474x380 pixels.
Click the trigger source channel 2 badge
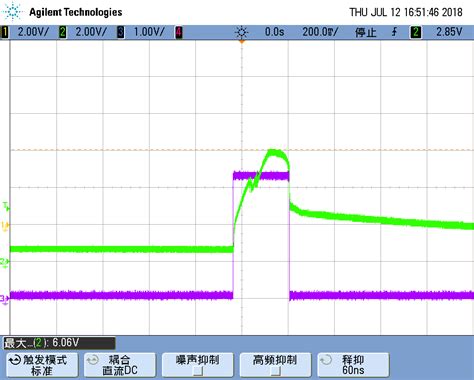[415, 32]
